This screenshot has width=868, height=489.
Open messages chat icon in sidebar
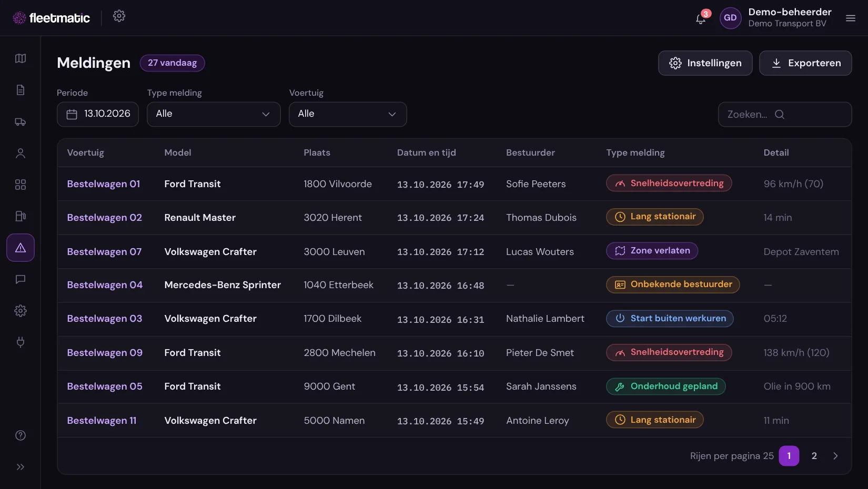(x=21, y=279)
